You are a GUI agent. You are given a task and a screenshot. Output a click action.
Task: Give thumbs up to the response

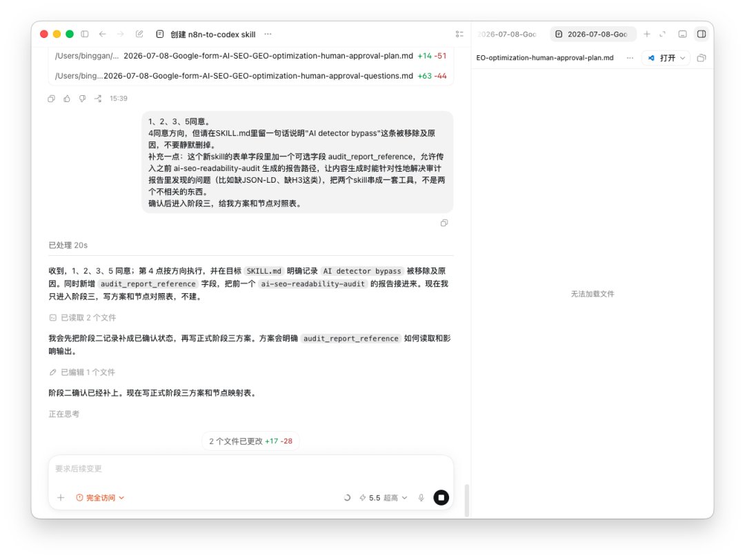67,99
